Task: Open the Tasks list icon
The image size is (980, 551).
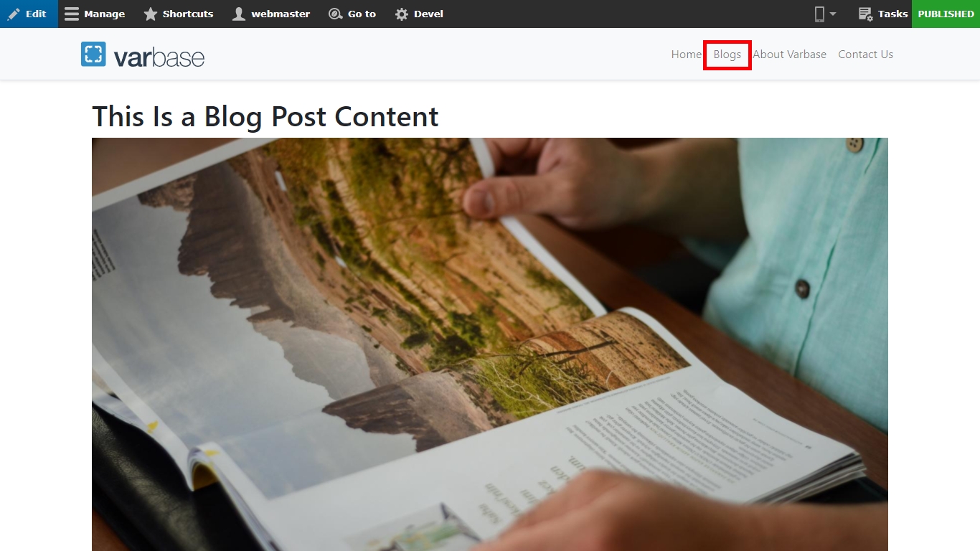Action: (x=865, y=14)
